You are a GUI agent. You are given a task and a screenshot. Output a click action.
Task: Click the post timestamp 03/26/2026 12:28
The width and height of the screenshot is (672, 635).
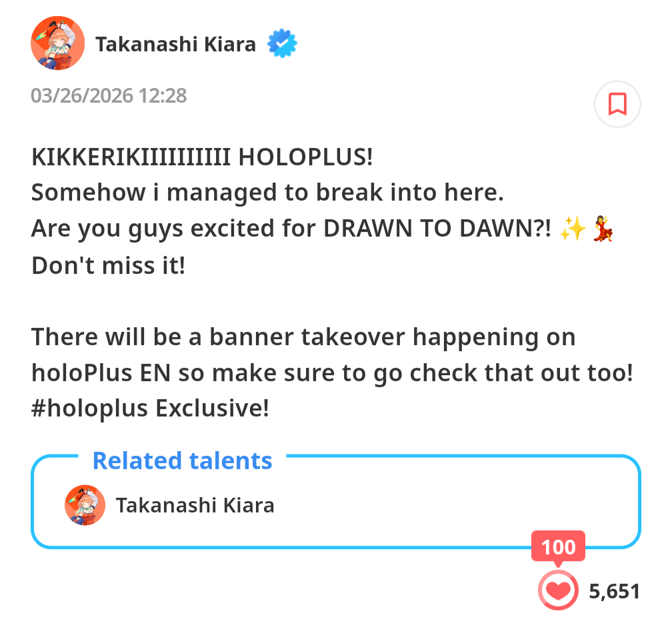coord(109,95)
